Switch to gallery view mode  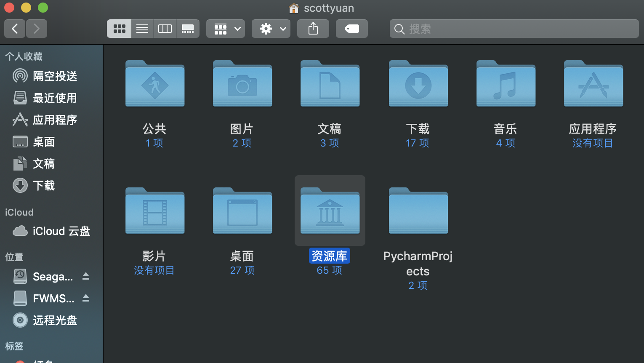coord(188,29)
